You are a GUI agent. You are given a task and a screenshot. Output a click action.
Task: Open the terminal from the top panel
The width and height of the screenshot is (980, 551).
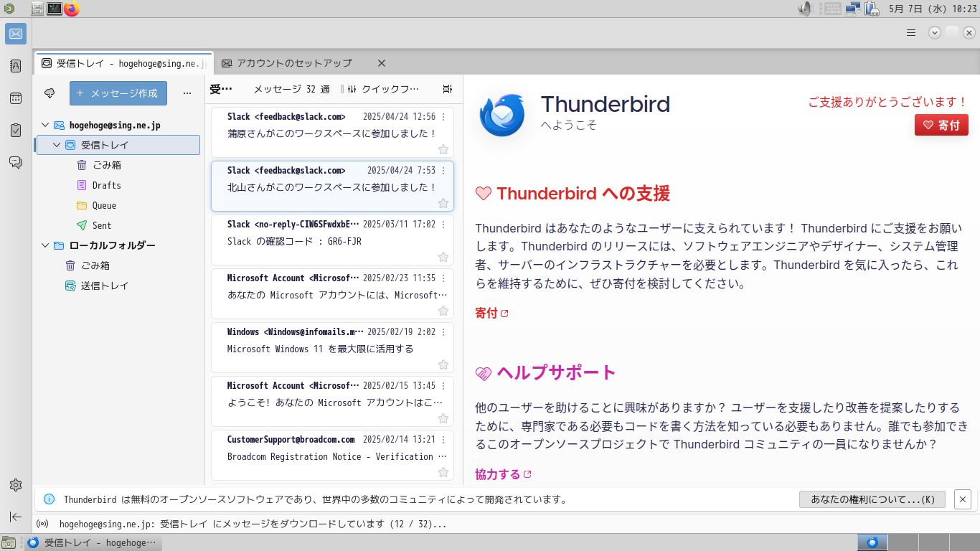point(55,9)
